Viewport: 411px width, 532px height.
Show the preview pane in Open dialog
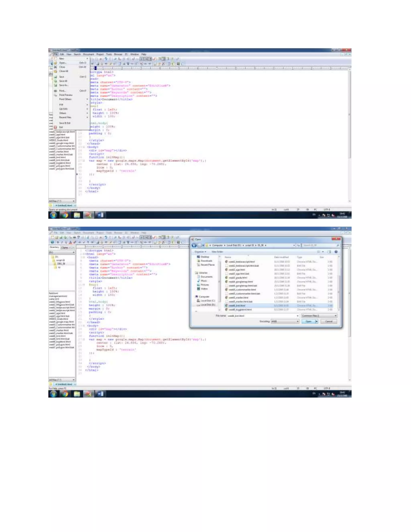pyautogui.click(x=329, y=252)
